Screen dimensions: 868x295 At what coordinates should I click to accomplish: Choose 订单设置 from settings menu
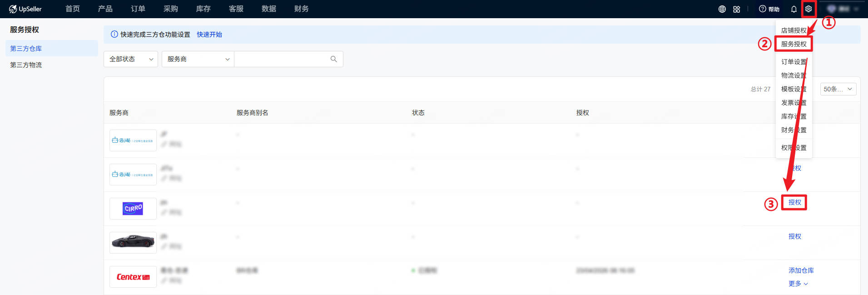tap(794, 62)
